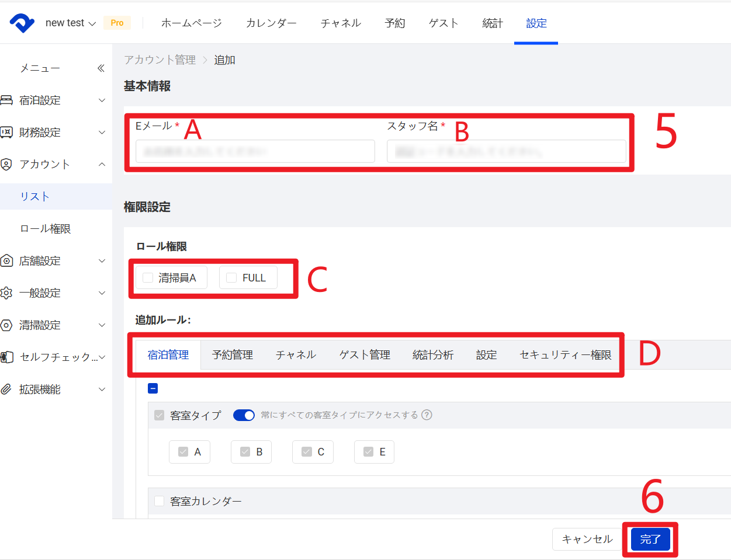
Task: Open the カレンダー top navigation item
Action: (x=271, y=23)
